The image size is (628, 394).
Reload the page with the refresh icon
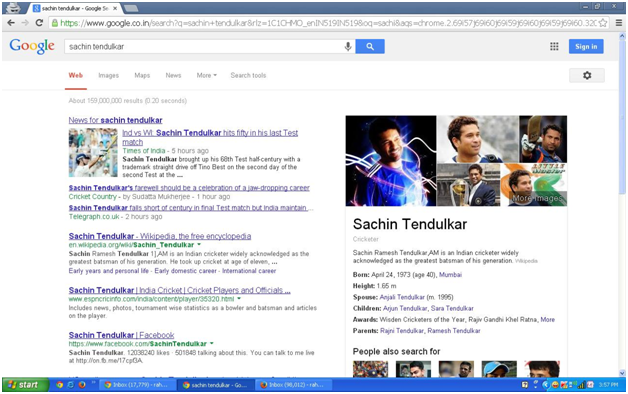coord(39,23)
